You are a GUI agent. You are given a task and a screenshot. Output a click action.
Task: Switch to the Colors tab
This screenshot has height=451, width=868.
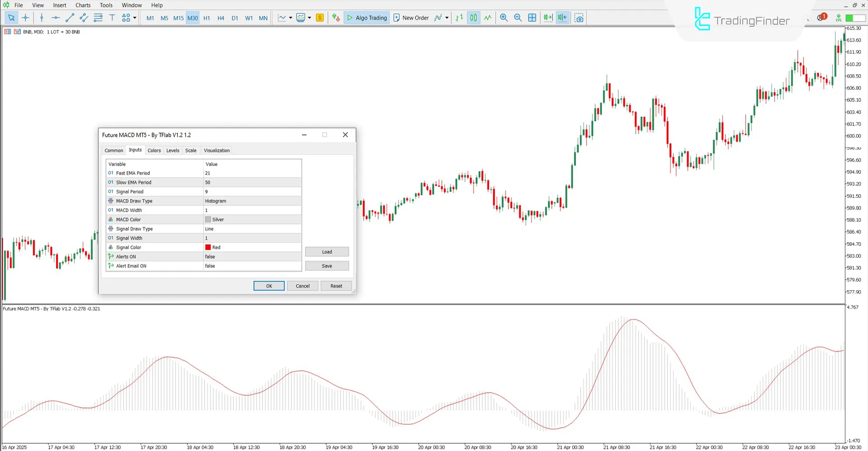click(x=154, y=150)
